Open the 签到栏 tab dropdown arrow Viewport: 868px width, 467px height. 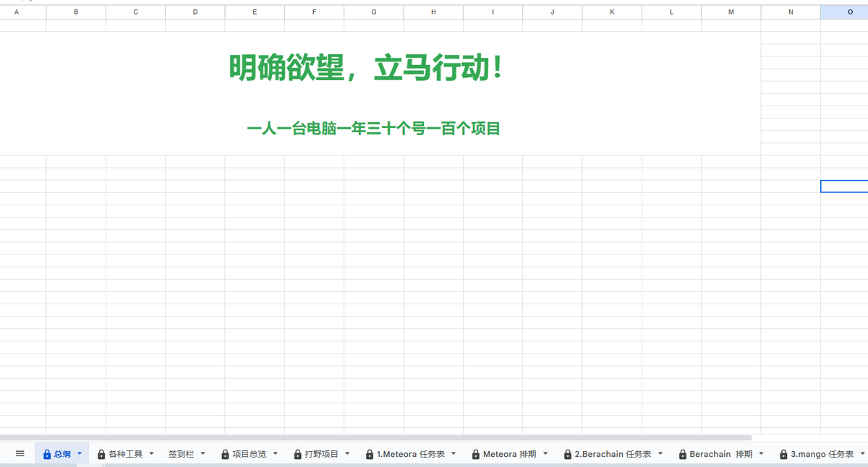[203, 454]
